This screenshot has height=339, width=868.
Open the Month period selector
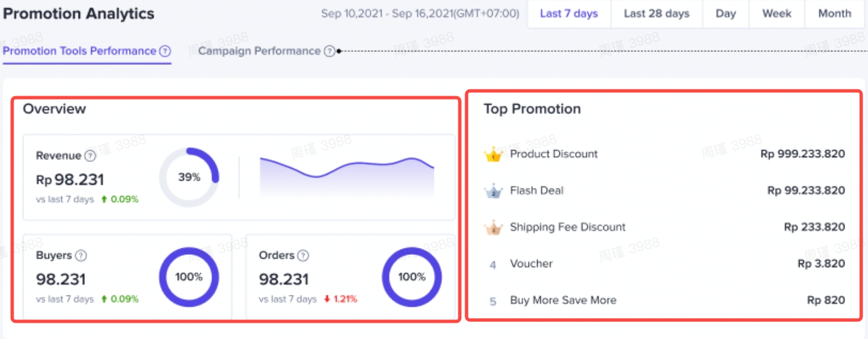834,14
